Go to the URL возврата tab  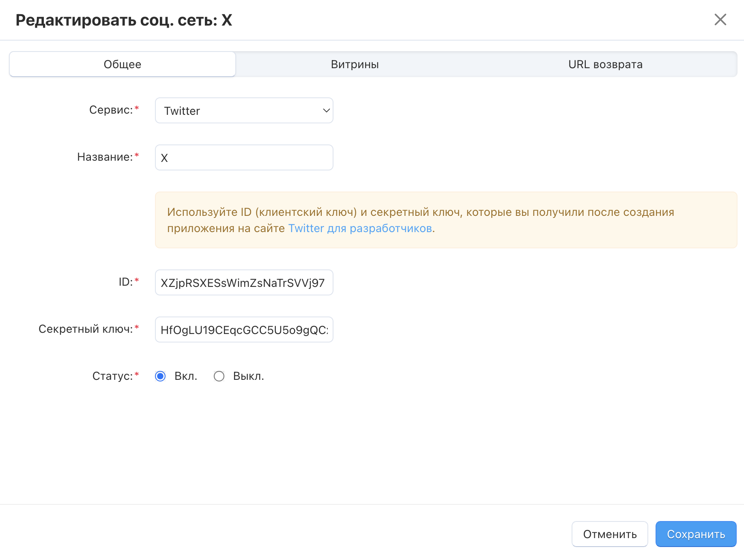click(x=605, y=64)
